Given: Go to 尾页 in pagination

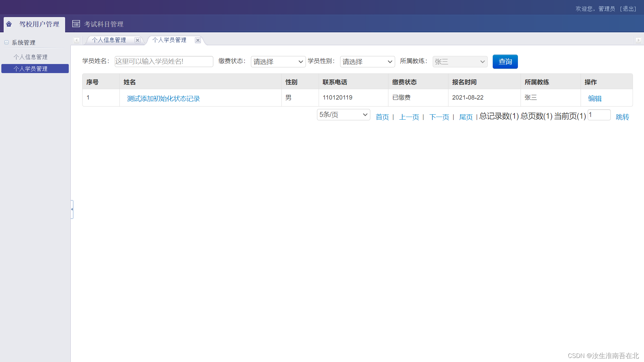Looking at the screenshot, I should [x=466, y=117].
